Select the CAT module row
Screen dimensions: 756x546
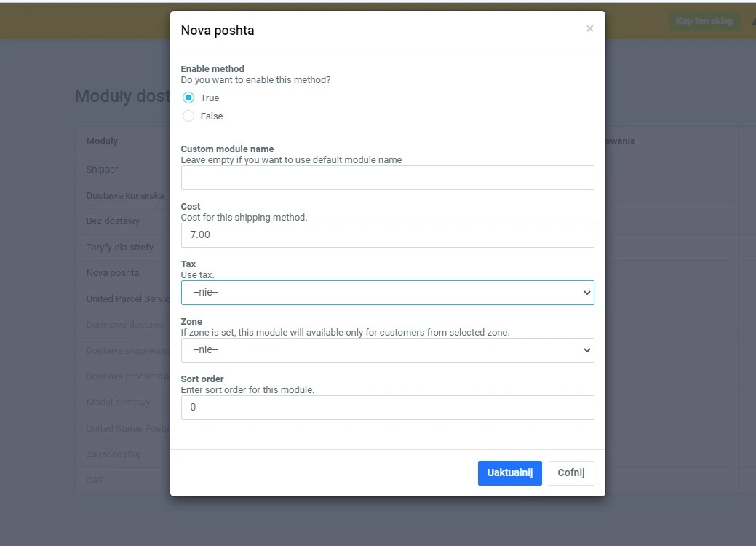(x=95, y=480)
